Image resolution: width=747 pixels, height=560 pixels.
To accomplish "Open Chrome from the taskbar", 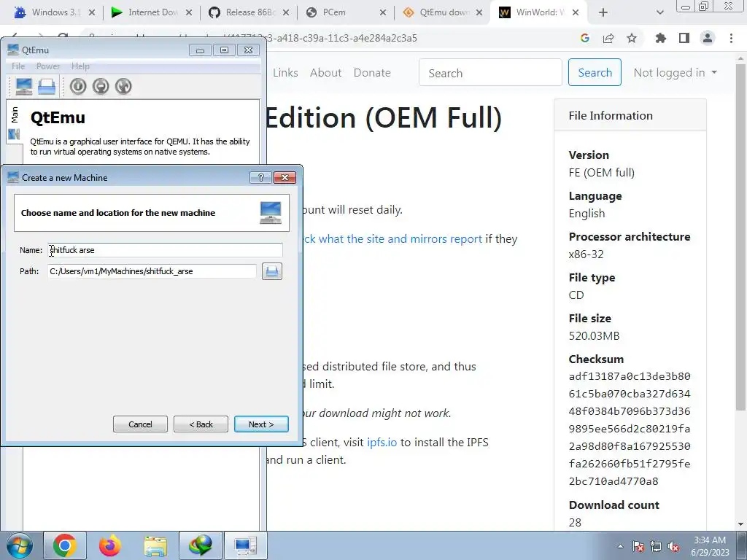I will [65, 545].
